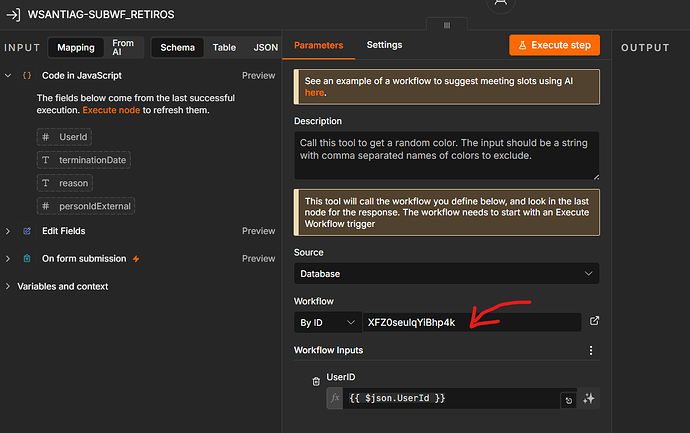The width and height of the screenshot is (690, 433).
Task: Click the Code in JavaScript braces icon
Action: tap(27, 76)
